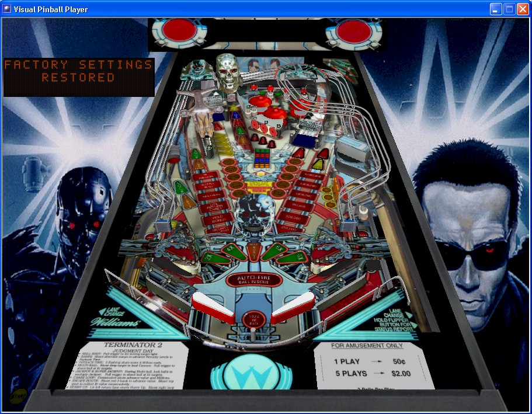
Task: Click the LITE RETURN LANES award bar
Action: point(214,206)
